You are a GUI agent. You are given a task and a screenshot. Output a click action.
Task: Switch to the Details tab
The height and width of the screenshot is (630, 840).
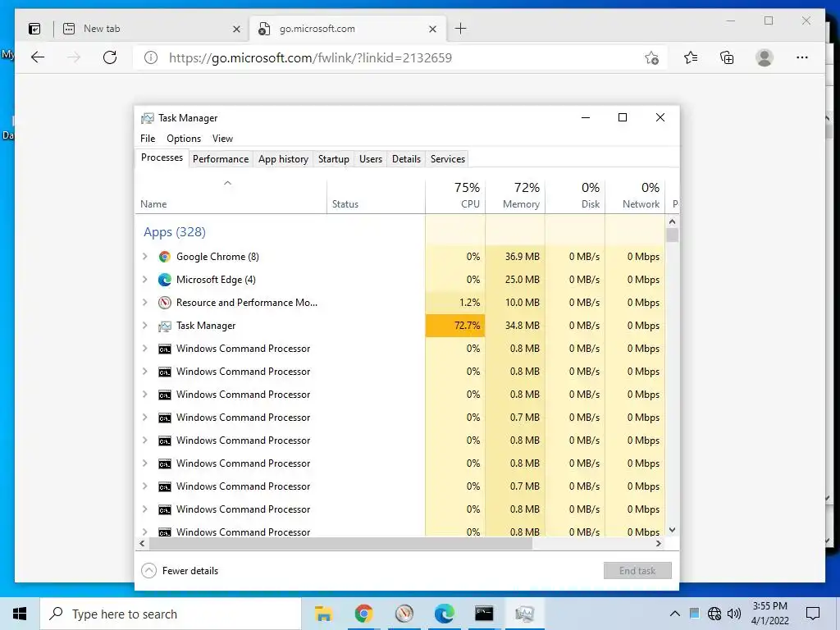click(406, 159)
